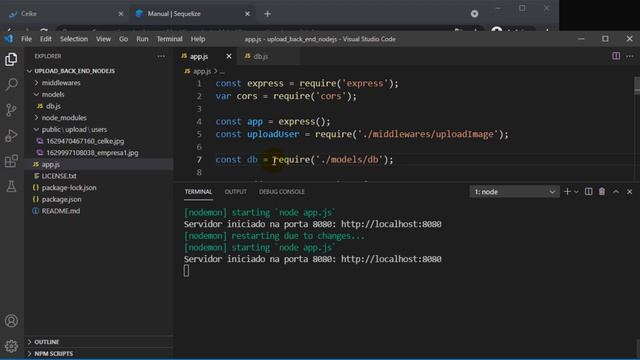
Task: Switch to Manual | Sequelize browser tab
Action: [192, 14]
